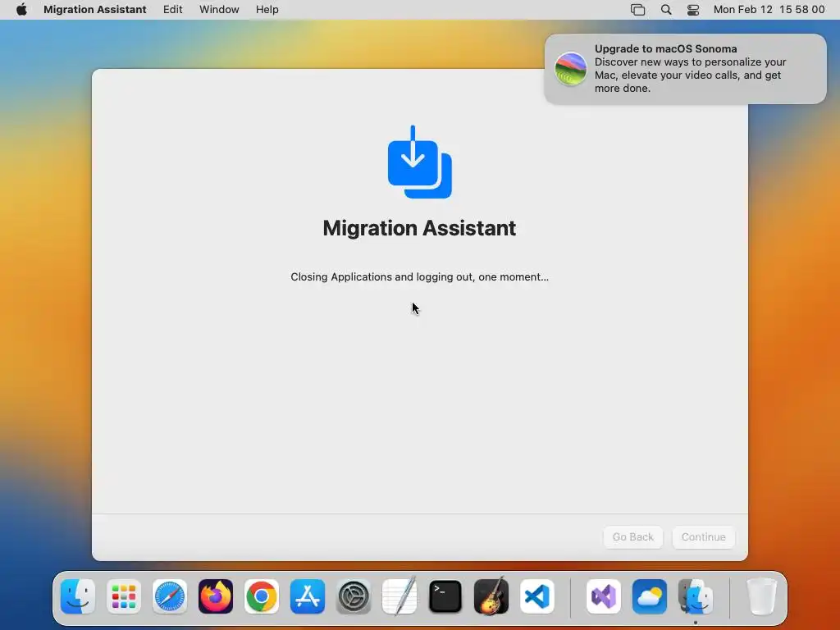This screenshot has width=840, height=630.
Task: Open the Edit menu
Action: click(x=172, y=10)
